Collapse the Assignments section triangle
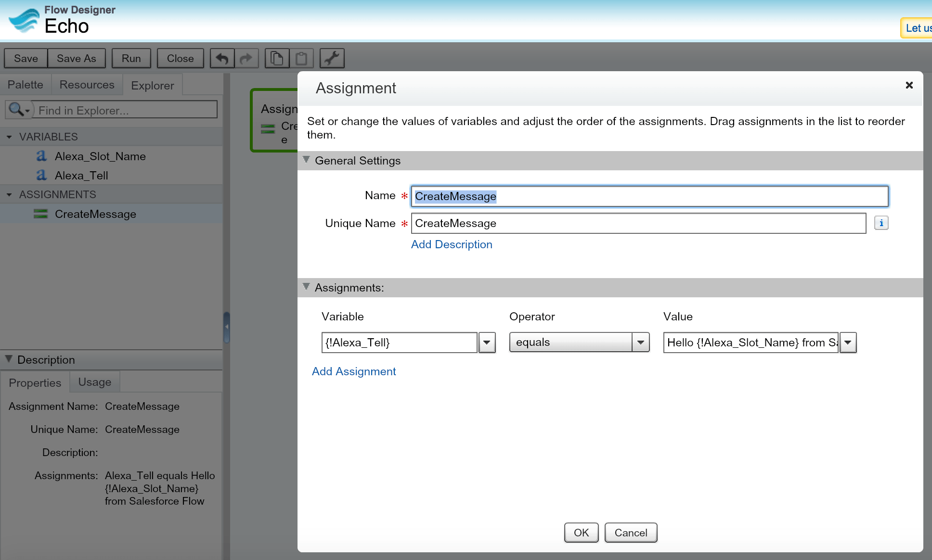Image resolution: width=932 pixels, height=560 pixels. pos(306,287)
